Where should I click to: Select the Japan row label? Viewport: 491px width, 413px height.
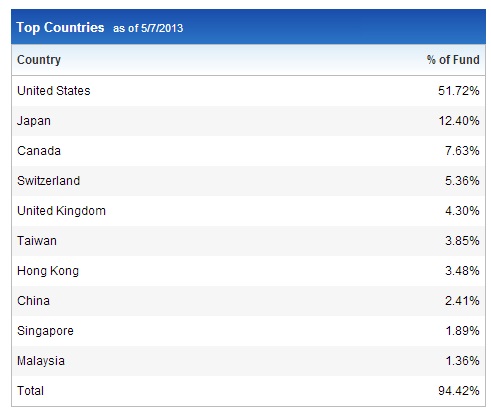[x=34, y=121]
